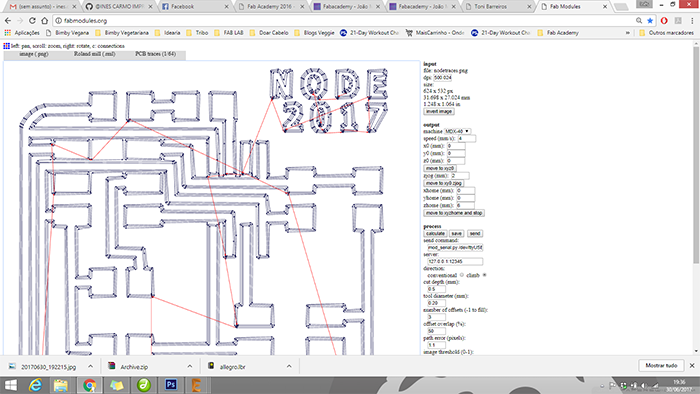Click the fab modules grid icon
The width and height of the screenshot is (700, 394).
(6, 46)
